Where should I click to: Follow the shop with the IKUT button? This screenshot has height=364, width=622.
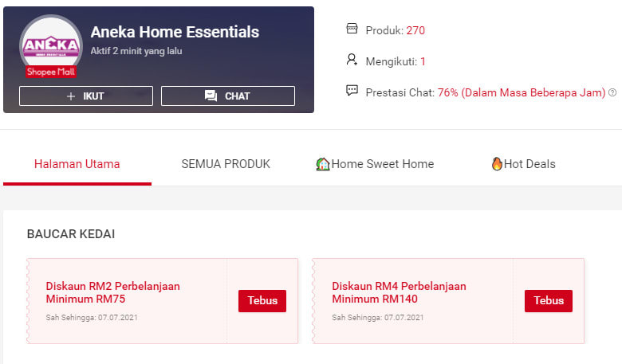tap(86, 96)
